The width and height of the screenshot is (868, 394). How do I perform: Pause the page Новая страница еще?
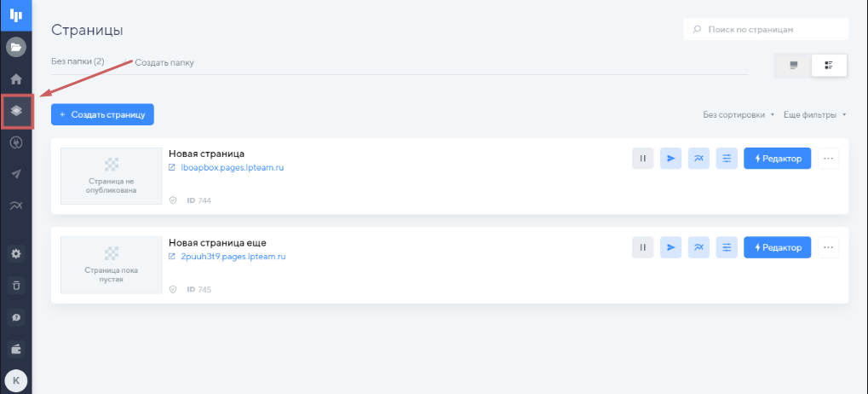[x=642, y=247]
